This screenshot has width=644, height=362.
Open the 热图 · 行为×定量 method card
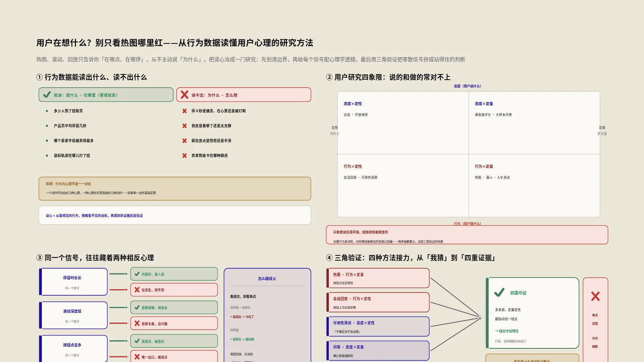[378, 278]
